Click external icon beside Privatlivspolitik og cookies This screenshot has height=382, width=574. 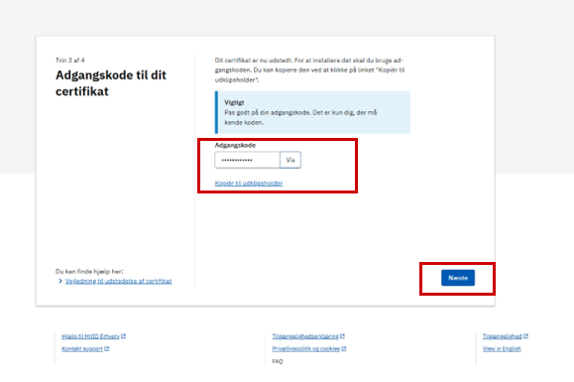tap(344, 349)
